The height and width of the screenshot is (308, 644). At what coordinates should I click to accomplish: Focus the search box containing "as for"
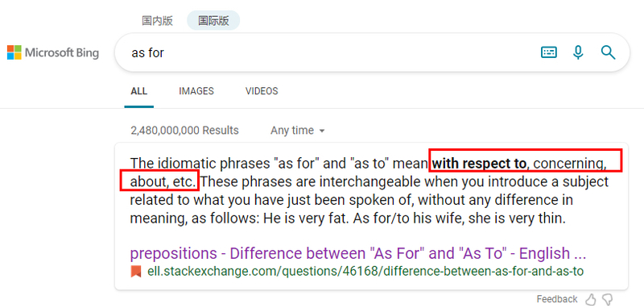tap(328, 52)
